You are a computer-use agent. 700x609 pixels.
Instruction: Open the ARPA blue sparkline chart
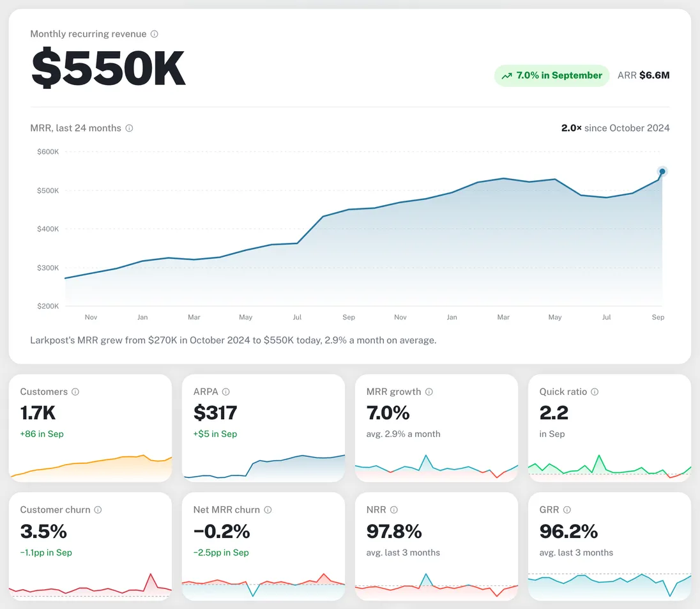pos(263,468)
